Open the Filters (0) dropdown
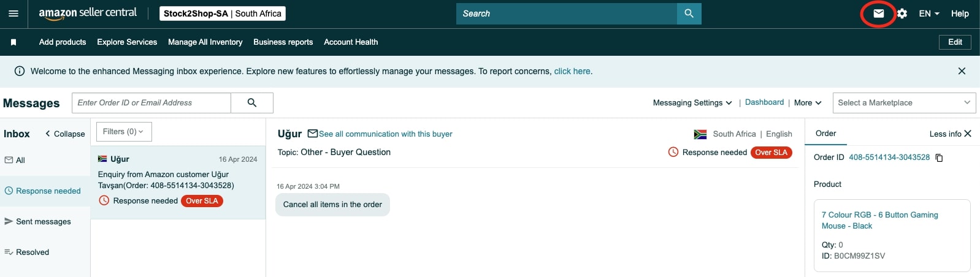The width and height of the screenshot is (980, 277). pos(123,132)
